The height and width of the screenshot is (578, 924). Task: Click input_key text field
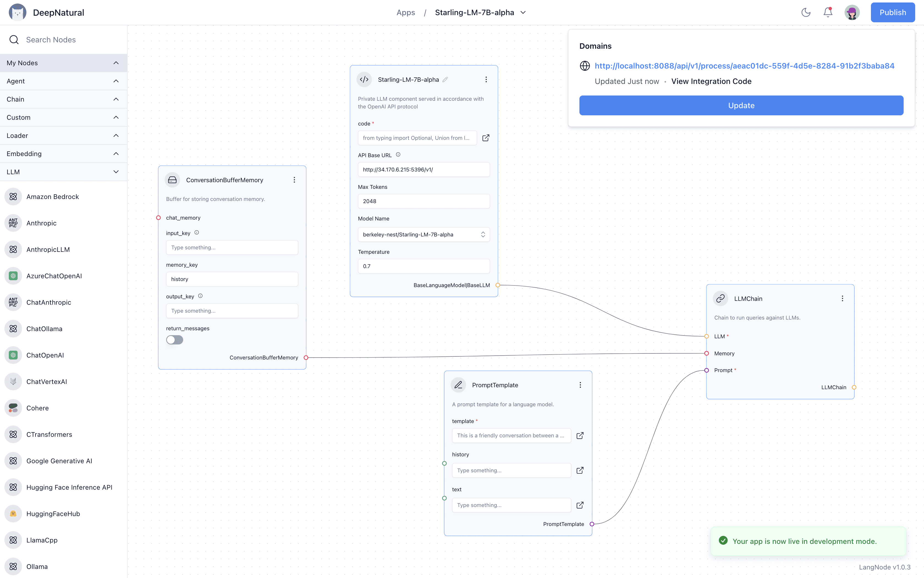tap(232, 247)
